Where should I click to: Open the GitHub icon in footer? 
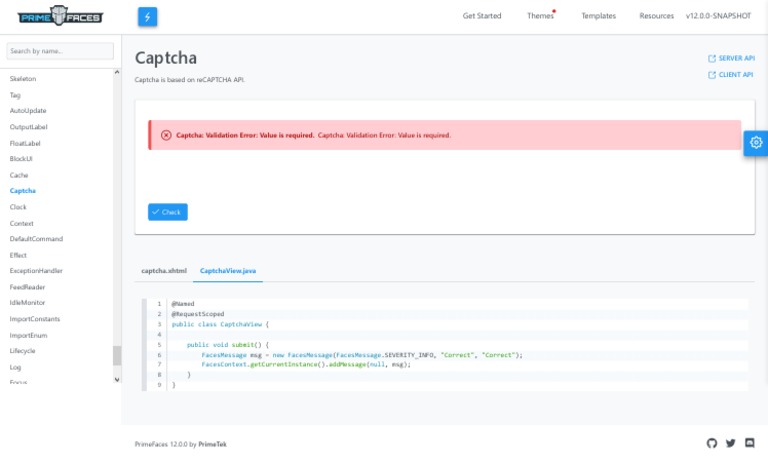(x=712, y=443)
